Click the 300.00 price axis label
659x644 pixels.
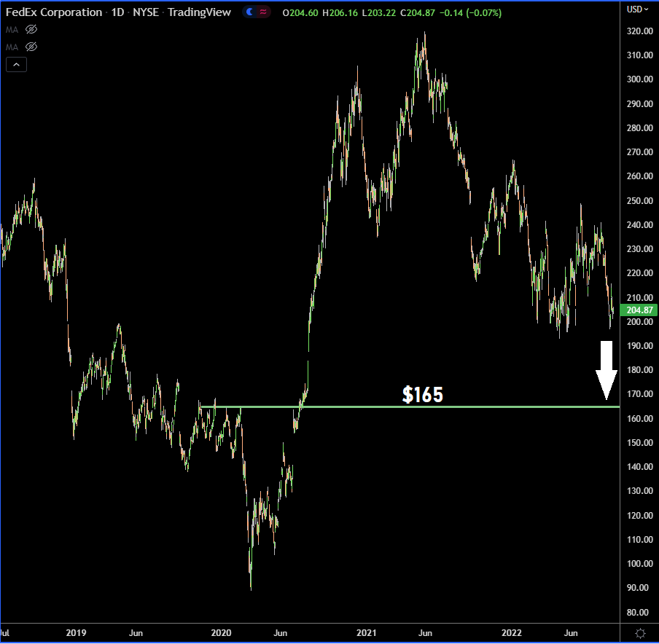click(x=639, y=79)
